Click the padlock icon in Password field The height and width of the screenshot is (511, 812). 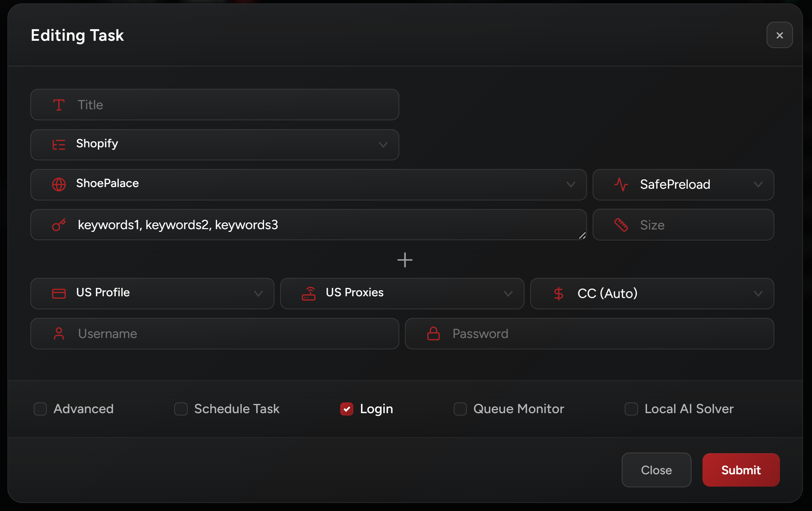(433, 334)
